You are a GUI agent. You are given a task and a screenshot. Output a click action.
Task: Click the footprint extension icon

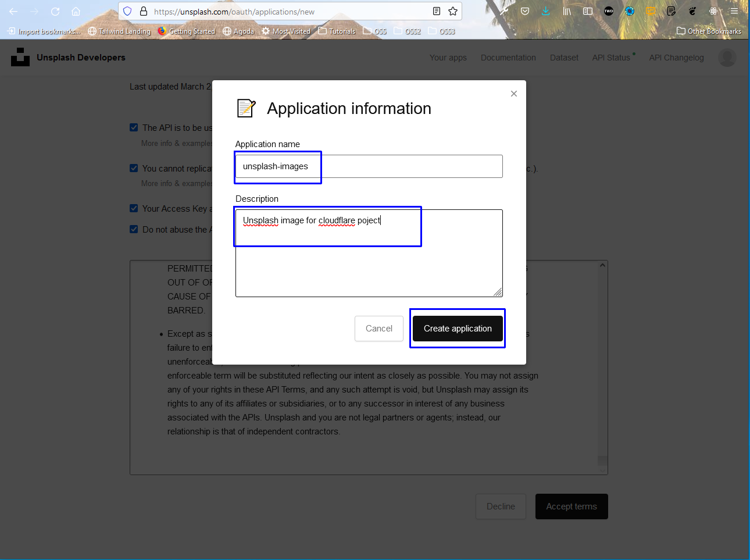pyautogui.click(x=692, y=11)
